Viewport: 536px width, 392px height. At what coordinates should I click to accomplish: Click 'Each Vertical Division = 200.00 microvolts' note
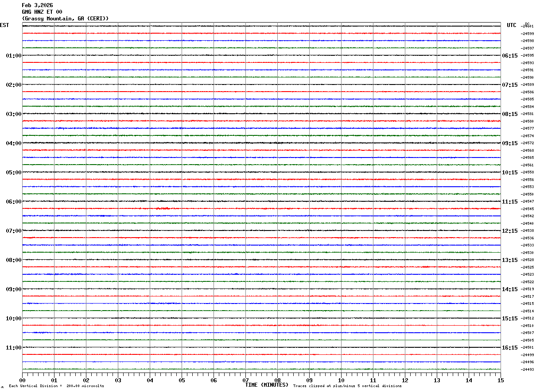click(x=56, y=386)
